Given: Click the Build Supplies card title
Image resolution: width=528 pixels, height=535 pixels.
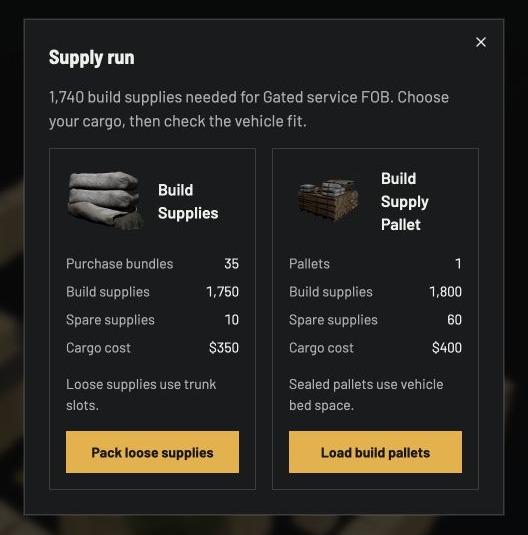Looking at the screenshot, I should point(188,202).
